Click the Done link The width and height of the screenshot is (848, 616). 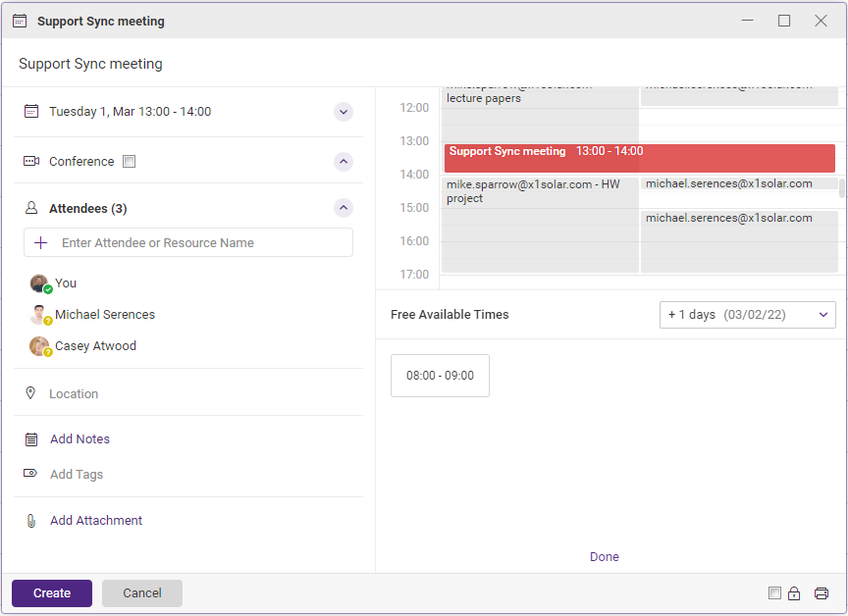605,557
